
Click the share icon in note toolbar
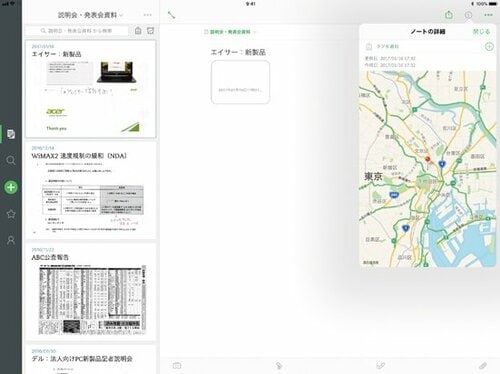[449, 15]
